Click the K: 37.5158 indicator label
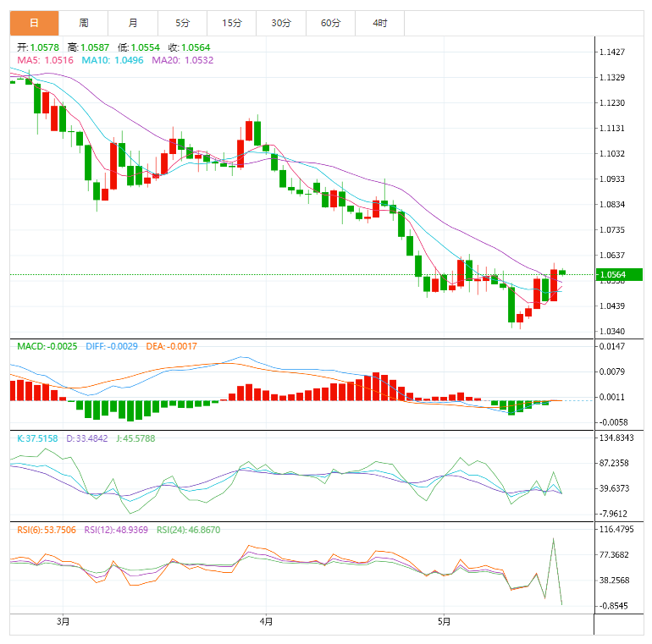The image size is (652, 644). pos(37,438)
